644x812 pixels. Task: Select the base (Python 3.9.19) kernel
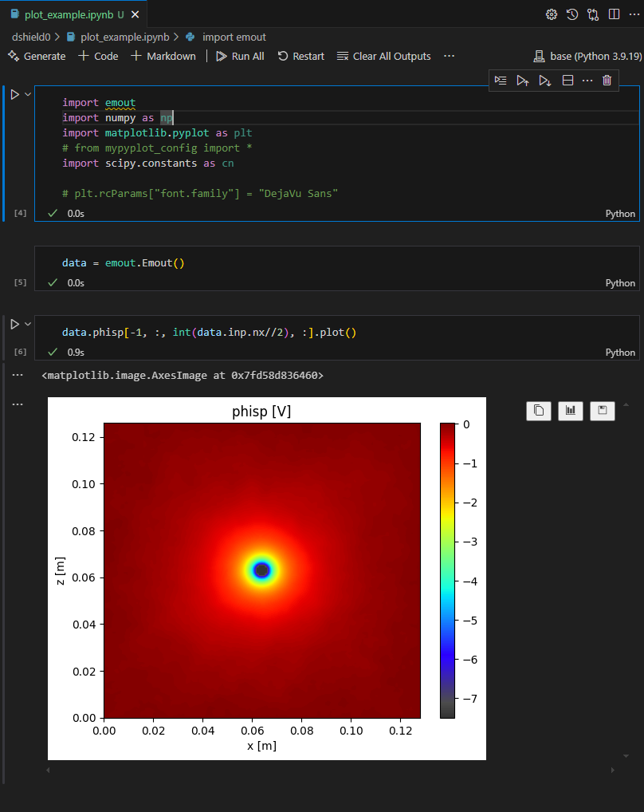(x=587, y=56)
